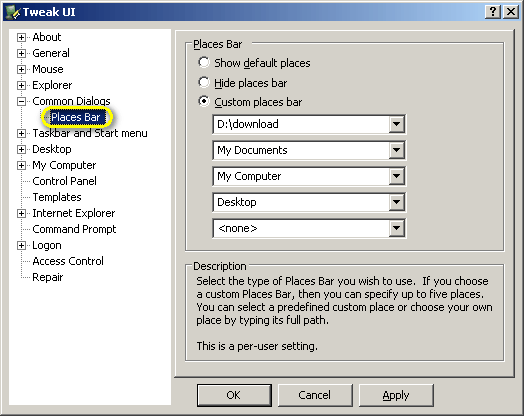Expand the Desktop tree node

tap(21, 149)
